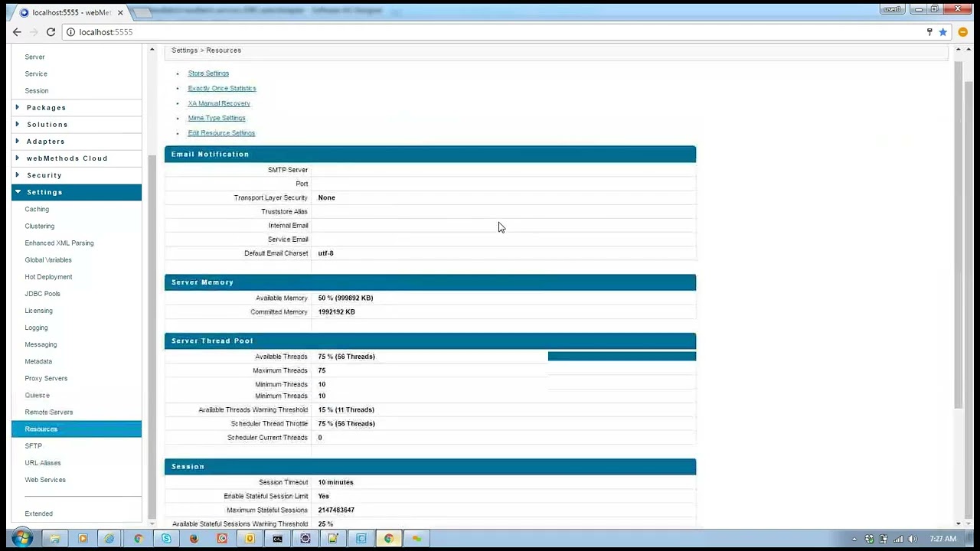Open the Outlook taskbar icon
The height and width of the screenshot is (551, 980).
click(x=250, y=539)
